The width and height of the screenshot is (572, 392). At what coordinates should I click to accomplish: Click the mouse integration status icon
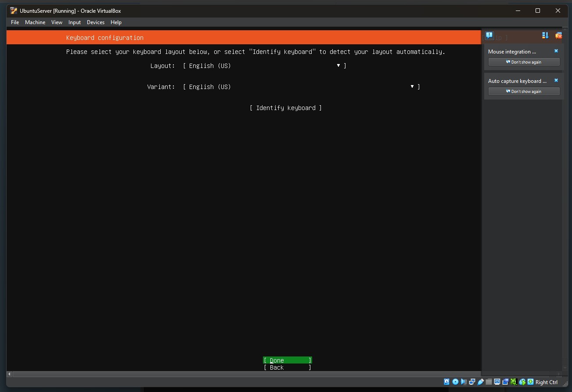click(522, 382)
